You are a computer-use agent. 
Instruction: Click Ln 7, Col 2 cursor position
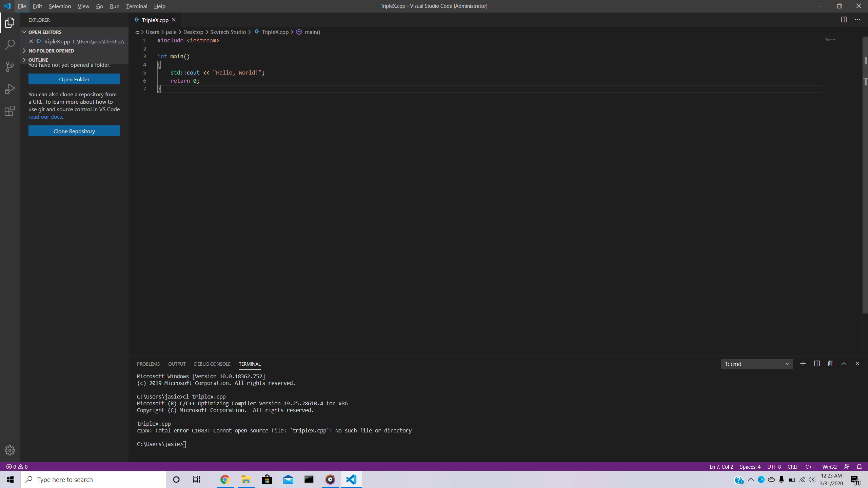click(x=721, y=467)
